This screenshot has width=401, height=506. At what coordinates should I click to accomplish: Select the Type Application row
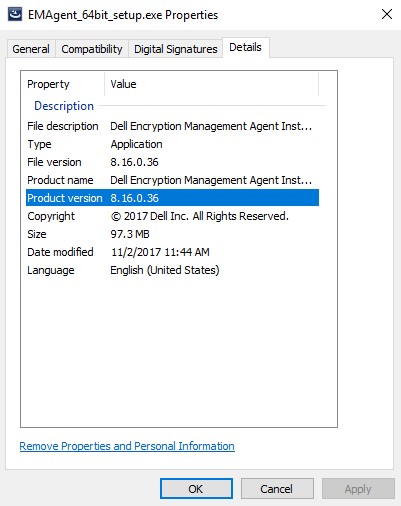click(x=172, y=144)
